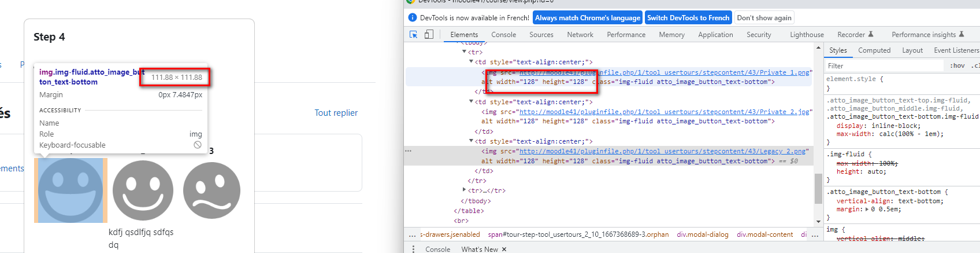Toggle the :hov element state button
Screen dimensions: 980x253
pos(957,66)
